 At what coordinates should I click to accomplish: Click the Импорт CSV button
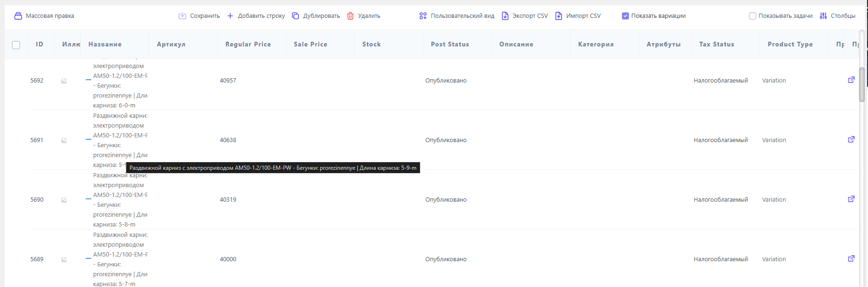coord(578,16)
